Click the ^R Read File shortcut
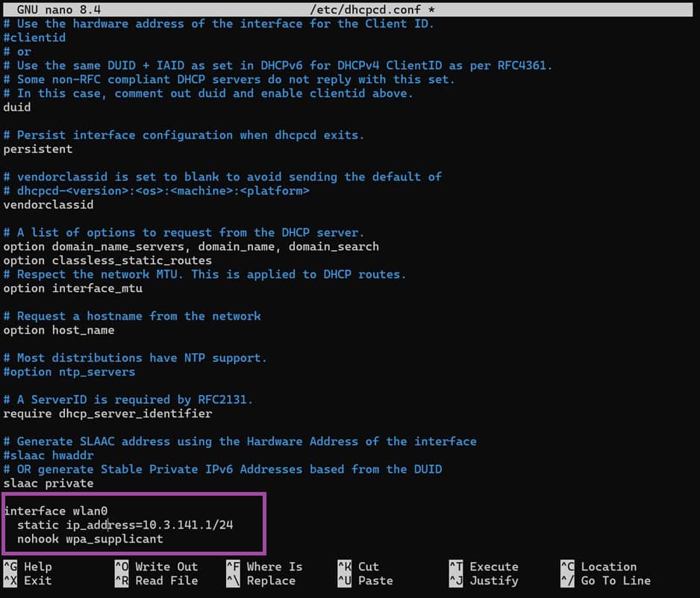 pyautogui.click(x=156, y=581)
